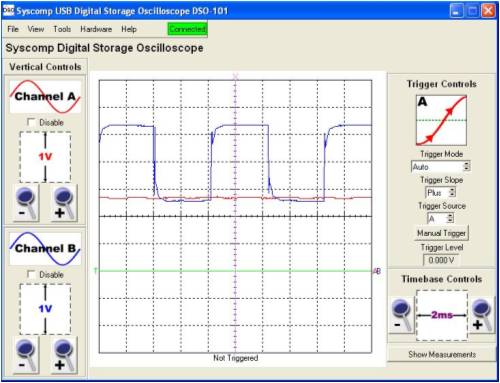
Task: Change Trigger Source A selector
Action: coord(441,219)
